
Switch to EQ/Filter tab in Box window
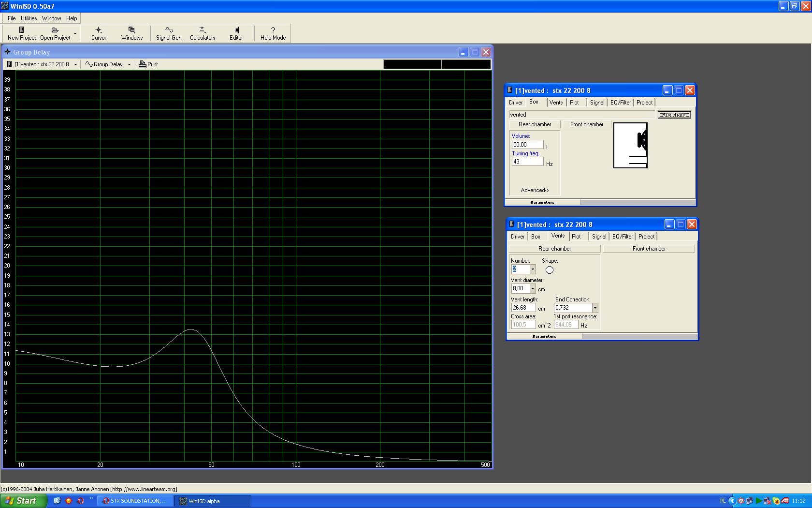point(621,103)
